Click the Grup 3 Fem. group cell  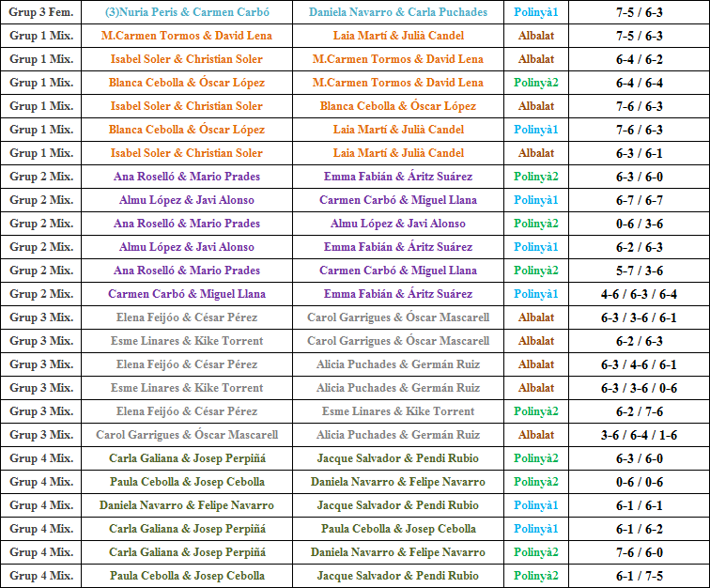click(x=41, y=12)
